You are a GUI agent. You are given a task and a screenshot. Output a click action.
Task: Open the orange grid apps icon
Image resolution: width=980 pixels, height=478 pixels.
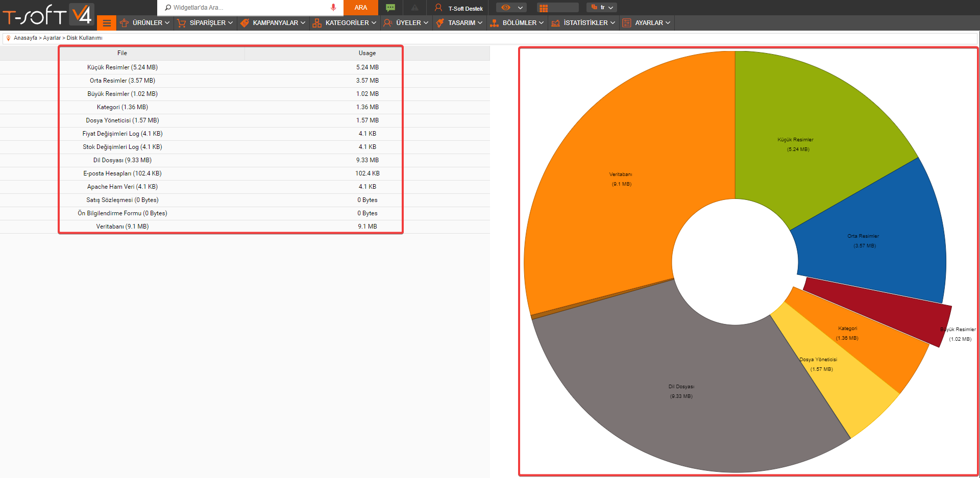pyautogui.click(x=544, y=8)
